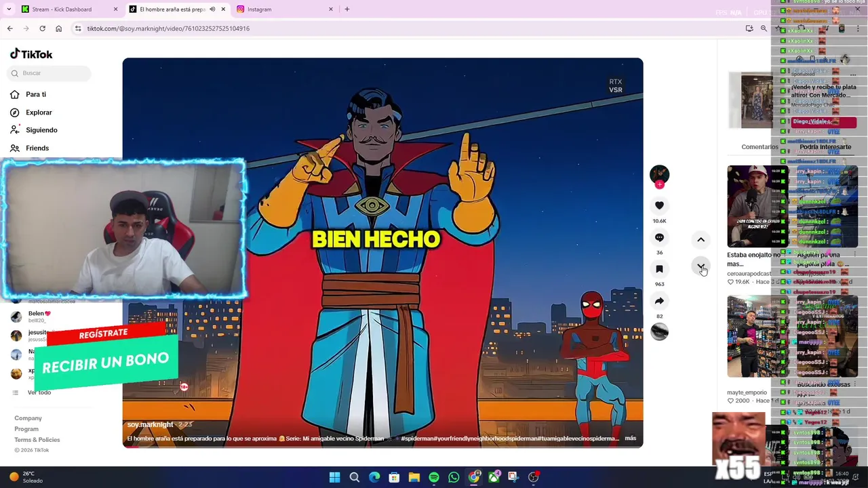This screenshot has height=488, width=868.
Task: Open the Program footer link
Action: pyautogui.click(x=26, y=429)
